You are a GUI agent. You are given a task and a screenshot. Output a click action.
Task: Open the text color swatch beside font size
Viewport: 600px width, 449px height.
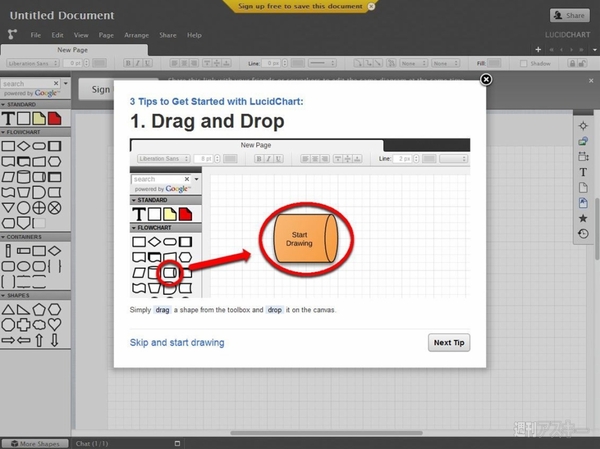99,63
